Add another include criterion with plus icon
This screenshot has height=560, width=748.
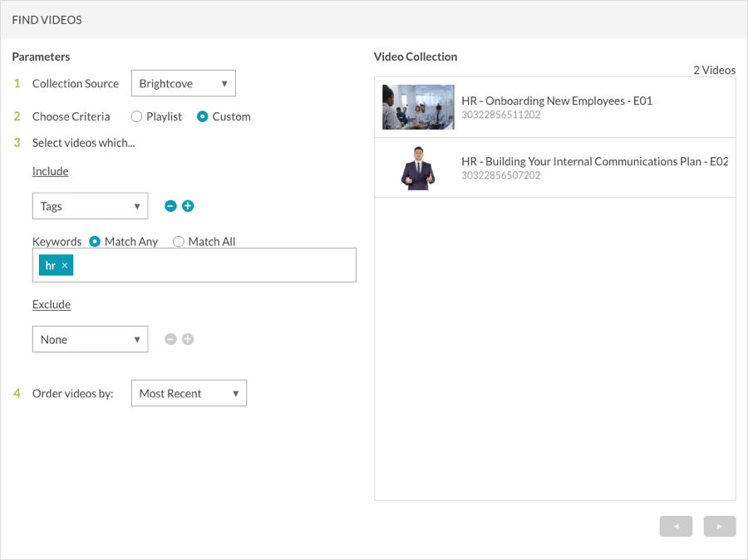coord(188,206)
